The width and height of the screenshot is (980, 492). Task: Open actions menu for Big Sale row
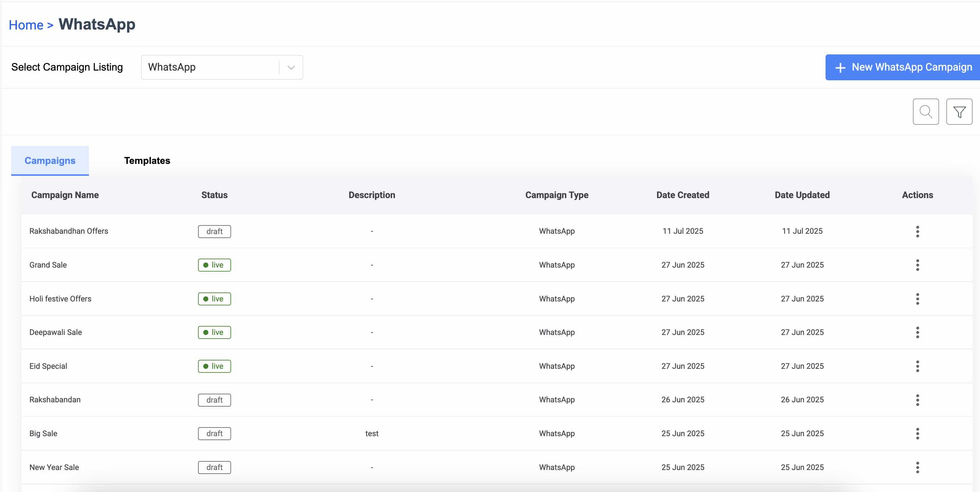coord(917,433)
